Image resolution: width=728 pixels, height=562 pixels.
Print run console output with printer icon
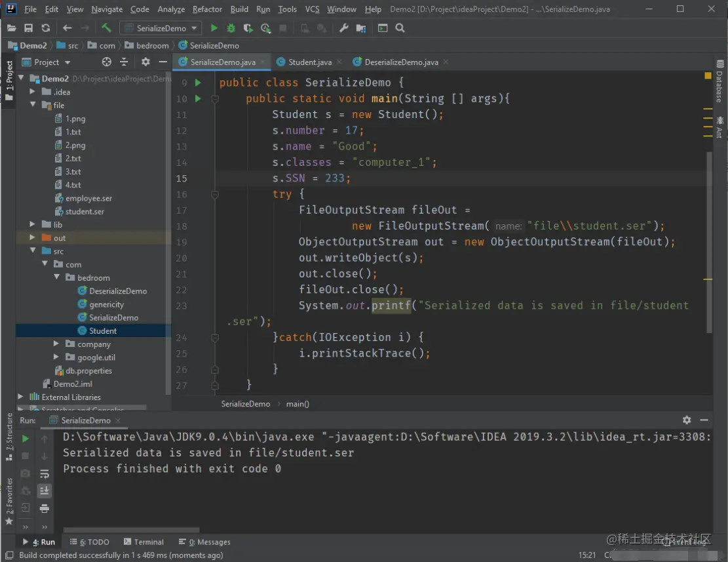pyautogui.click(x=45, y=508)
